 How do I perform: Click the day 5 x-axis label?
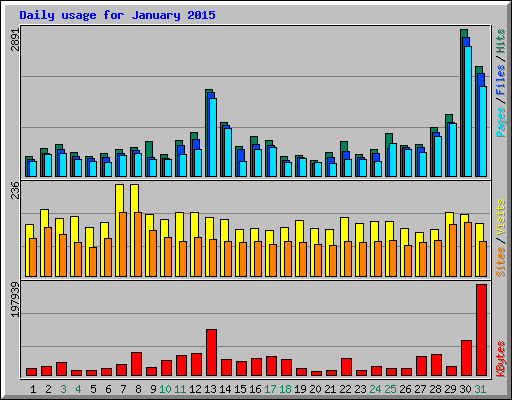coord(93,389)
